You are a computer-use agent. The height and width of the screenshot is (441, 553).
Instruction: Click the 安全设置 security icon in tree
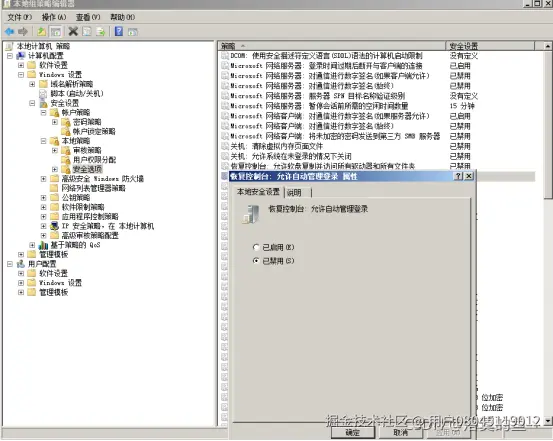pos(43,103)
